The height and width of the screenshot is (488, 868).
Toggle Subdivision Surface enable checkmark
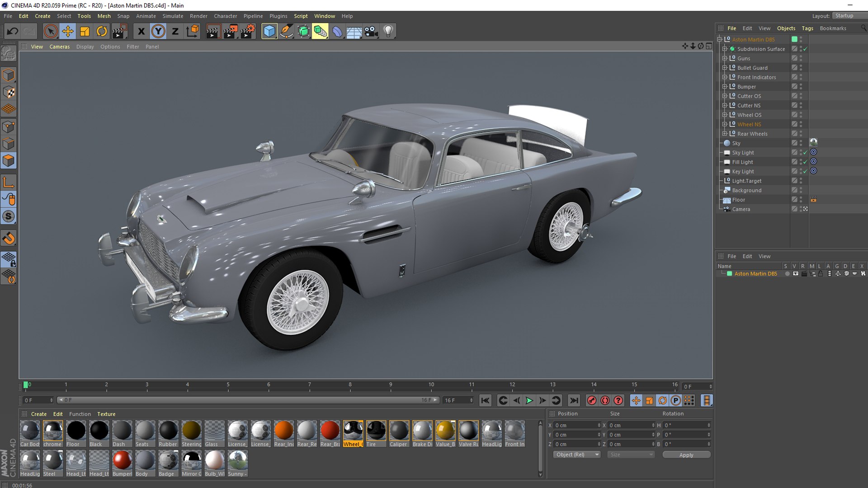click(x=805, y=49)
